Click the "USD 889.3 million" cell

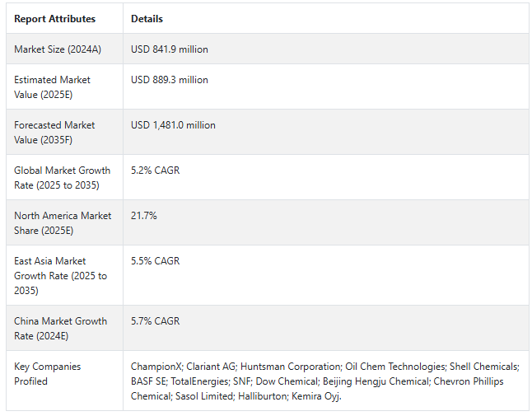170,80
